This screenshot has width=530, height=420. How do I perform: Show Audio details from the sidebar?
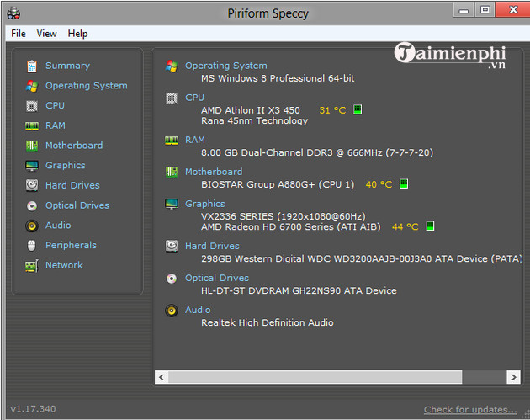pos(58,226)
